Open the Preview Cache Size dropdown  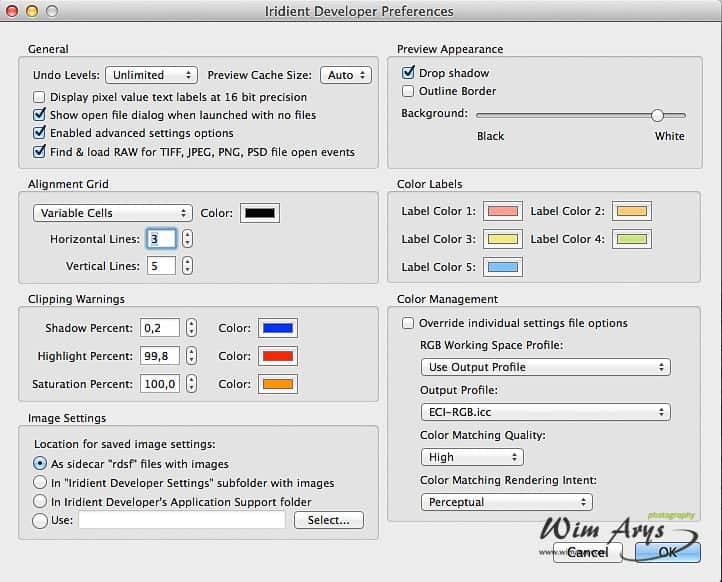[x=346, y=75]
